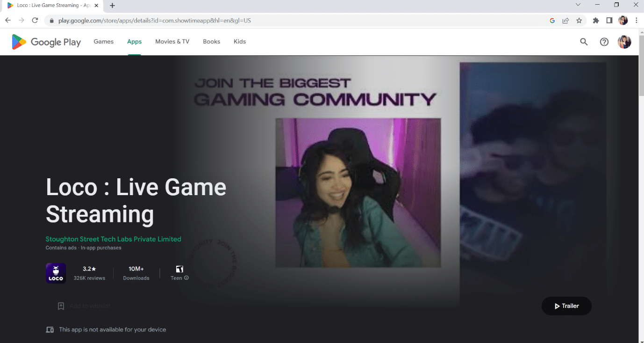This screenshot has width=644, height=343.
Task: Select the Apps tab
Action: [x=134, y=42]
